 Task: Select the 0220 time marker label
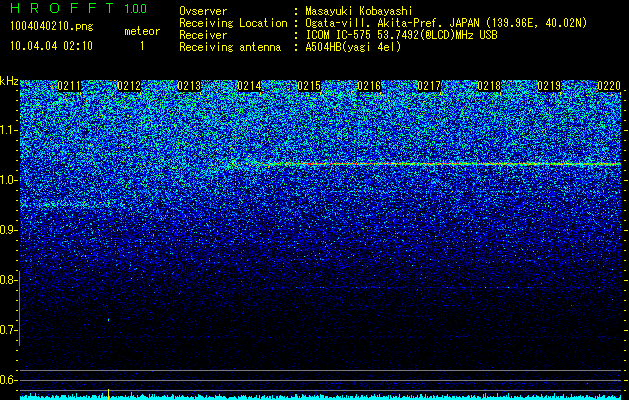609,86
